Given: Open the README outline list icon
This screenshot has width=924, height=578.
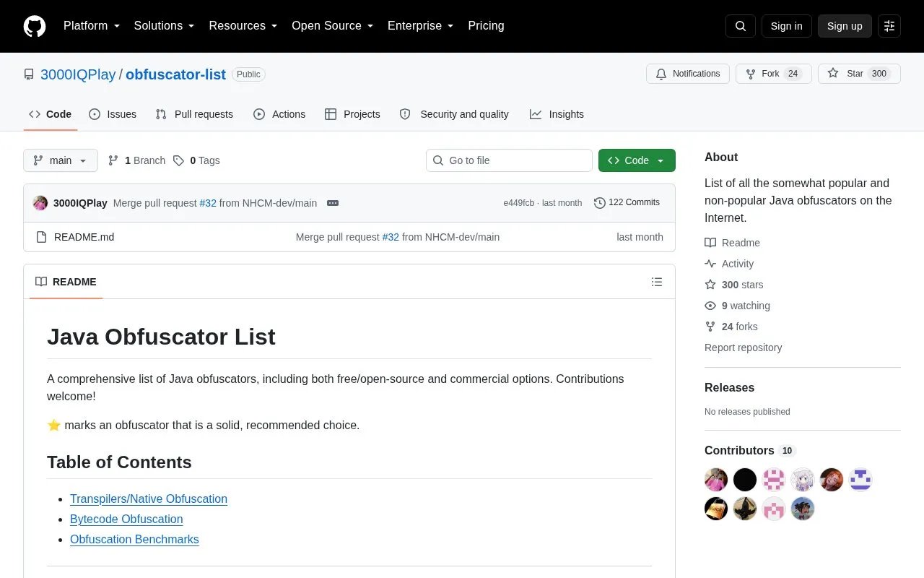Looking at the screenshot, I should (657, 282).
